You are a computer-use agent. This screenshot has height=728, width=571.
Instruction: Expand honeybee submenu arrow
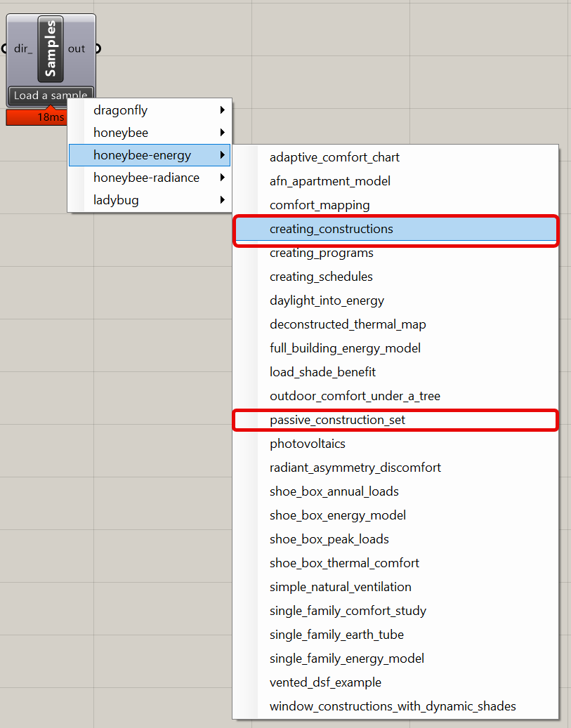(223, 133)
